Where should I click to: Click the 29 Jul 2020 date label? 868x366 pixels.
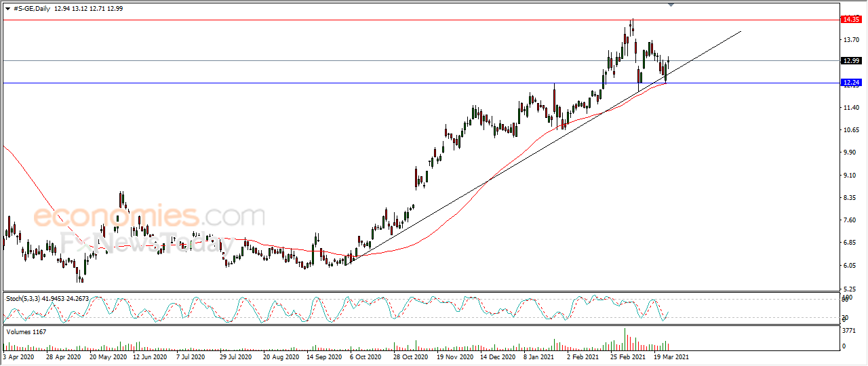coord(236,356)
